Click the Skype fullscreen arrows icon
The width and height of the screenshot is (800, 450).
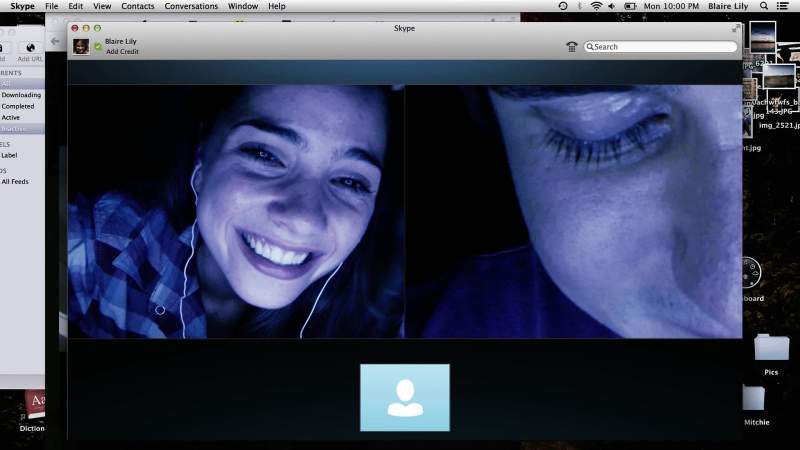click(x=736, y=28)
